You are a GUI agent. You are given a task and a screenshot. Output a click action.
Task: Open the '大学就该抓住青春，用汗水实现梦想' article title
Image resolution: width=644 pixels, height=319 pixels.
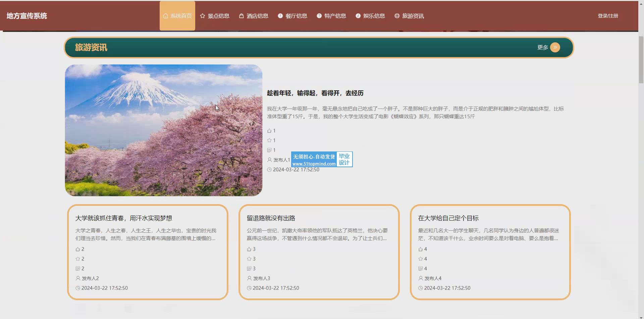(123, 218)
